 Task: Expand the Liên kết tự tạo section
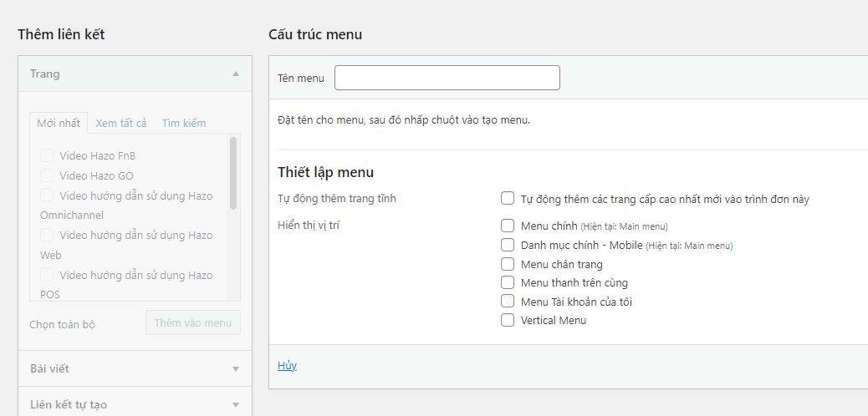point(236,405)
